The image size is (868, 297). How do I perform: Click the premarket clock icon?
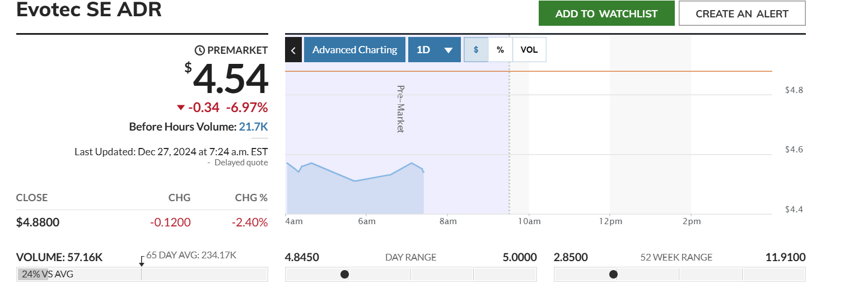click(200, 50)
